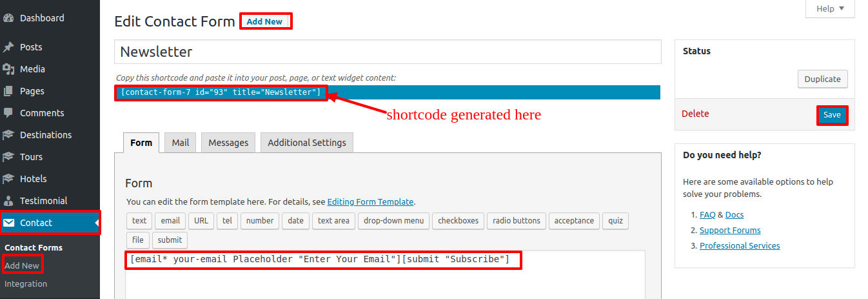The image size is (868, 299).
Task: Click the Tours icon in sidebar
Action: coord(8,157)
